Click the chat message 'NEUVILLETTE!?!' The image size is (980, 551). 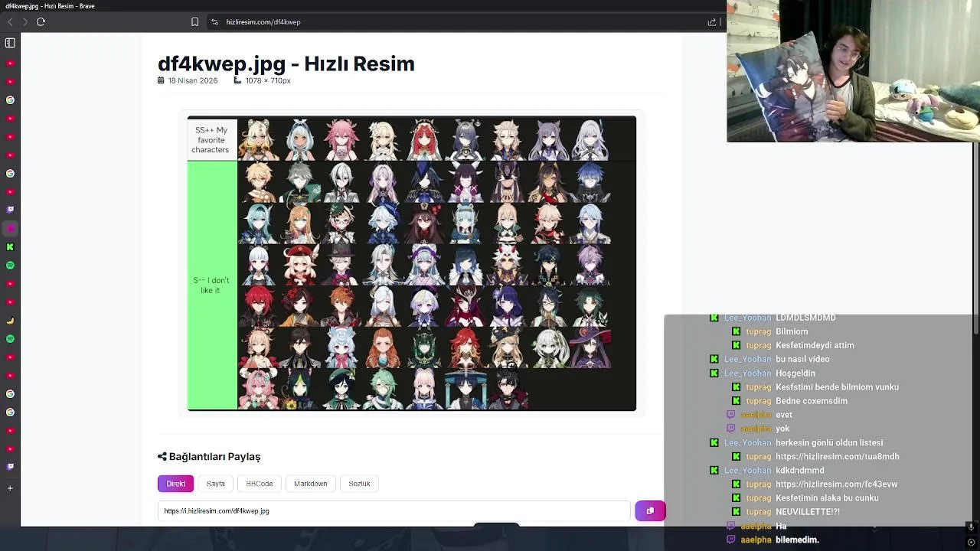pos(808,512)
